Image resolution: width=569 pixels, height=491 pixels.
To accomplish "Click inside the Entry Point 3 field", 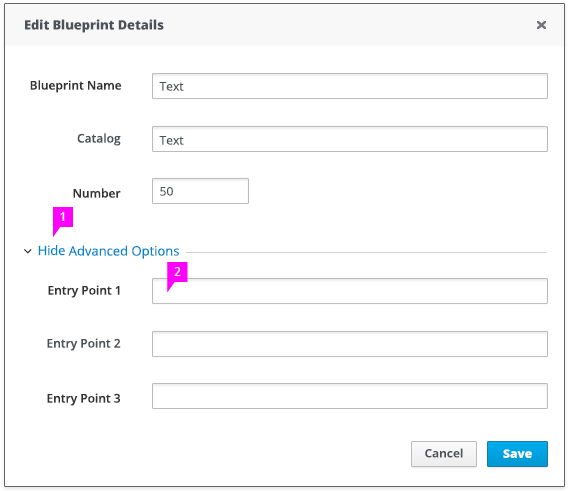I will tap(350, 396).
